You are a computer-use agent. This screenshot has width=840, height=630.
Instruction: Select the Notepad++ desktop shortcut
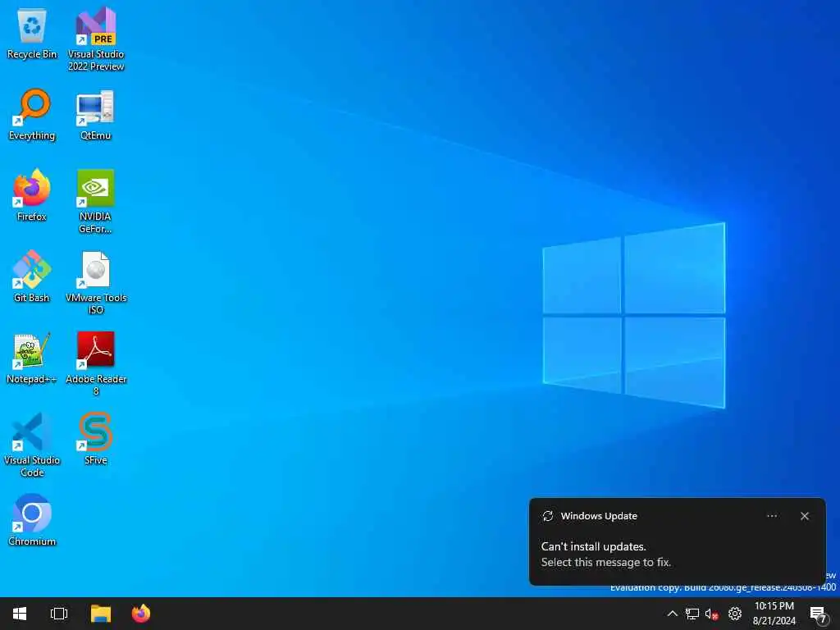pyautogui.click(x=32, y=358)
